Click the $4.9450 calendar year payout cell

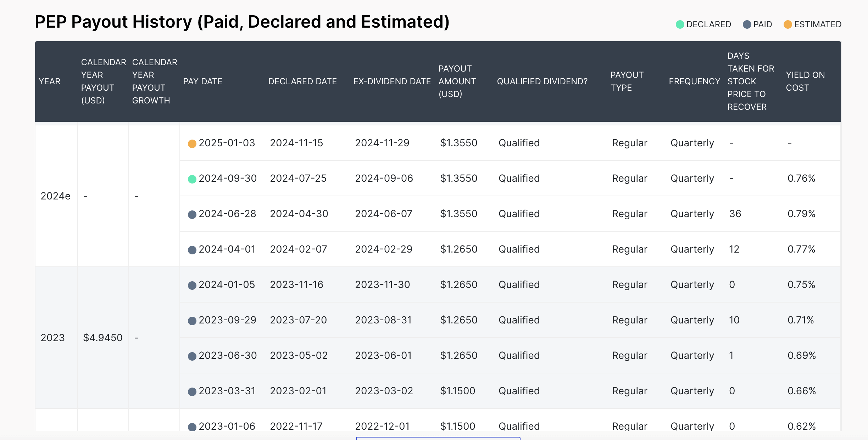pyautogui.click(x=102, y=338)
